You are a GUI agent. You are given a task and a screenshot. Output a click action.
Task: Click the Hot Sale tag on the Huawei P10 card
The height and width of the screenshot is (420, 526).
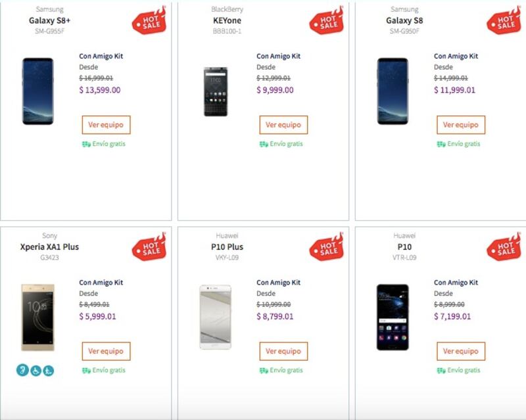click(x=504, y=248)
